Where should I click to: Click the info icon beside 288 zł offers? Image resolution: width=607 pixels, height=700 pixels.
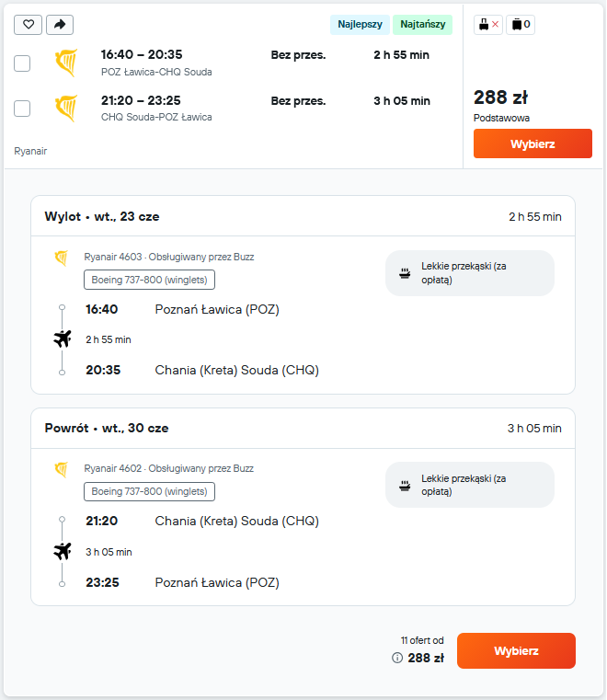(397, 658)
